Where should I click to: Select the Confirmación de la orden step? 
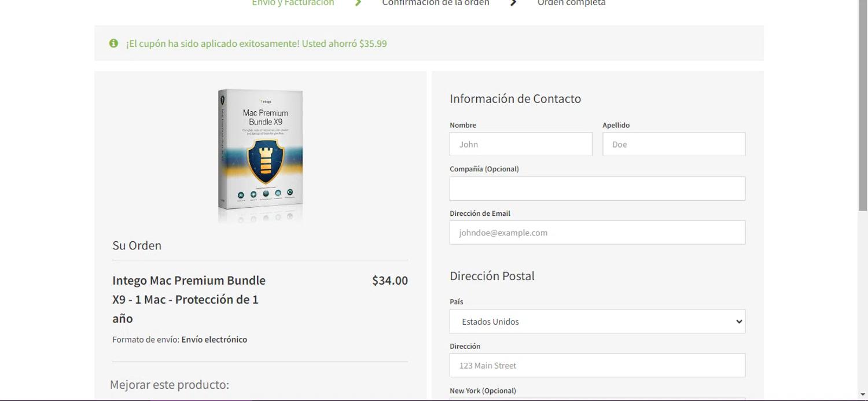click(x=436, y=3)
